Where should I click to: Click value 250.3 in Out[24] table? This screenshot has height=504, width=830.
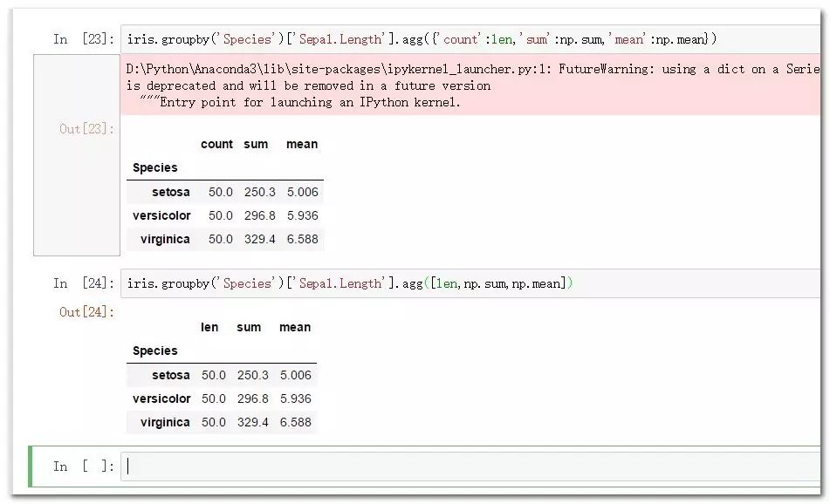click(x=252, y=375)
